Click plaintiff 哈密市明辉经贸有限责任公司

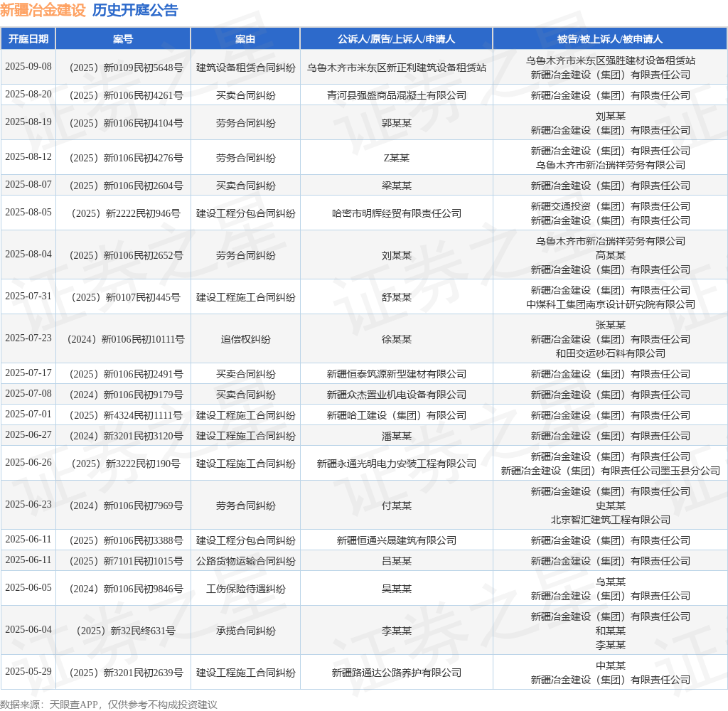click(397, 213)
